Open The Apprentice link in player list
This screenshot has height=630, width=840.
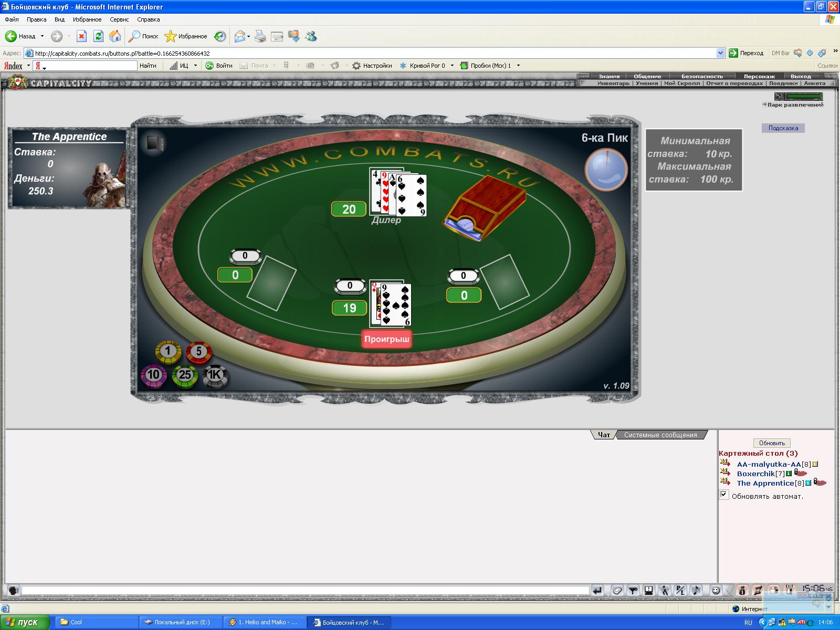[x=765, y=483]
